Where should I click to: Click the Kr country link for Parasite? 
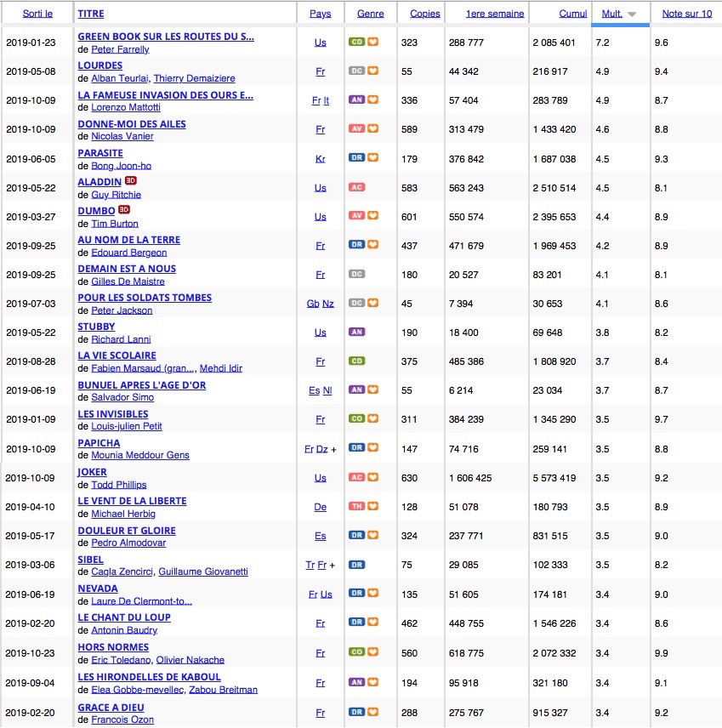click(x=321, y=159)
